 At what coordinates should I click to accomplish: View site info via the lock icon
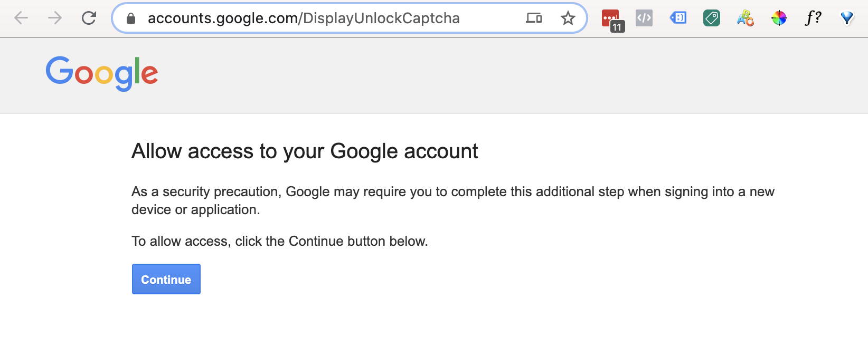(x=131, y=18)
